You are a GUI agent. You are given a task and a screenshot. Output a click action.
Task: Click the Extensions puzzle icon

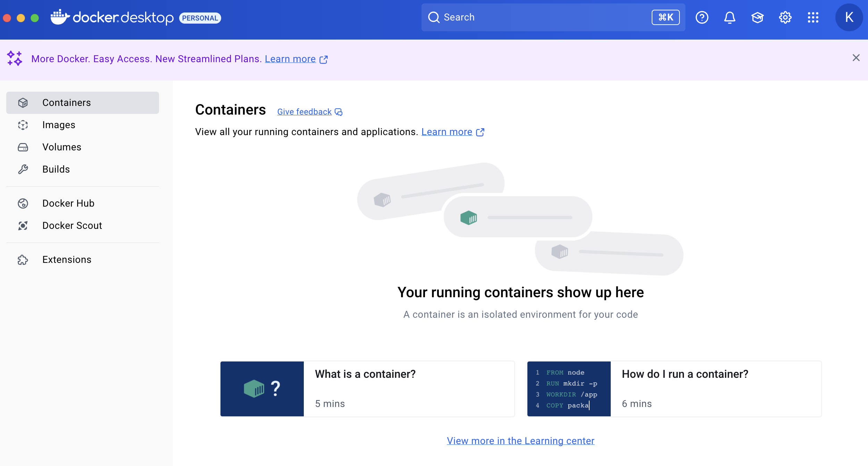click(23, 260)
